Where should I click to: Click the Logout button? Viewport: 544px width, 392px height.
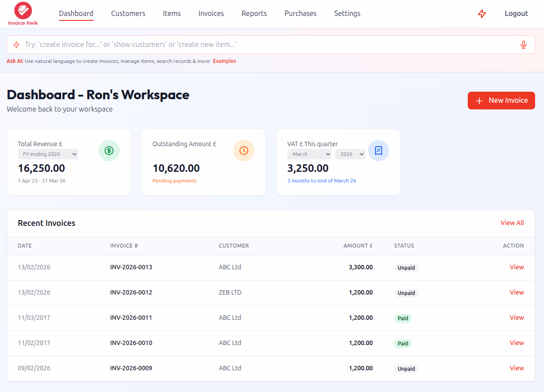pyautogui.click(x=516, y=13)
